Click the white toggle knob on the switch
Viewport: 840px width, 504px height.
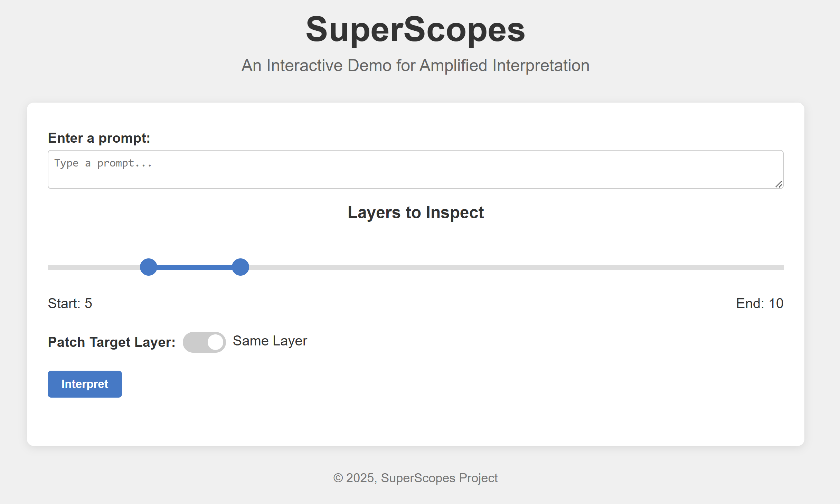click(x=215, y=342)
